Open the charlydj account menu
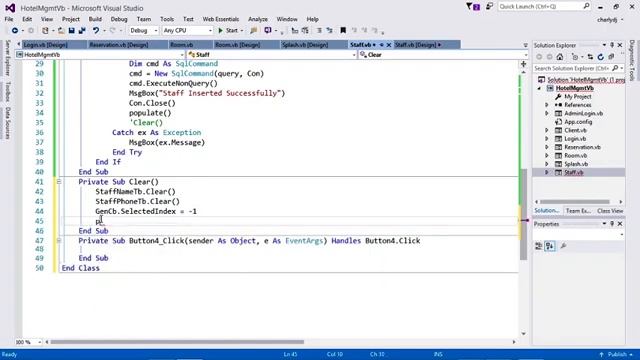 (610, 20)
